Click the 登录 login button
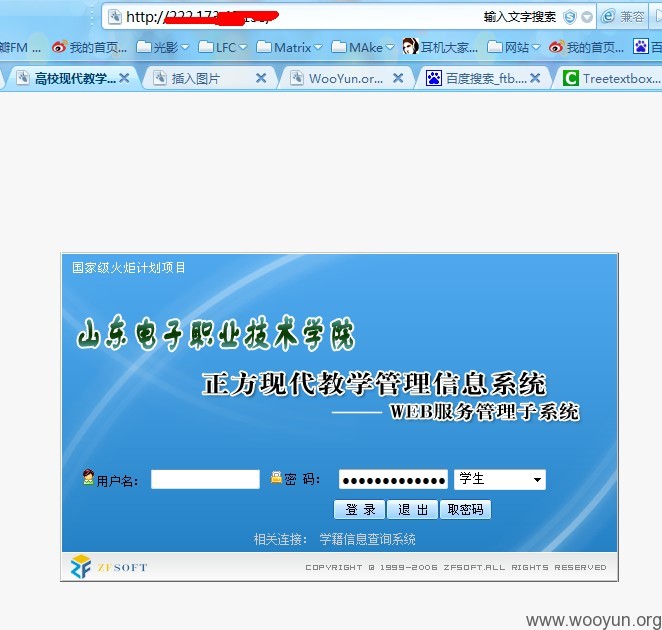 [x=360, y=509]
